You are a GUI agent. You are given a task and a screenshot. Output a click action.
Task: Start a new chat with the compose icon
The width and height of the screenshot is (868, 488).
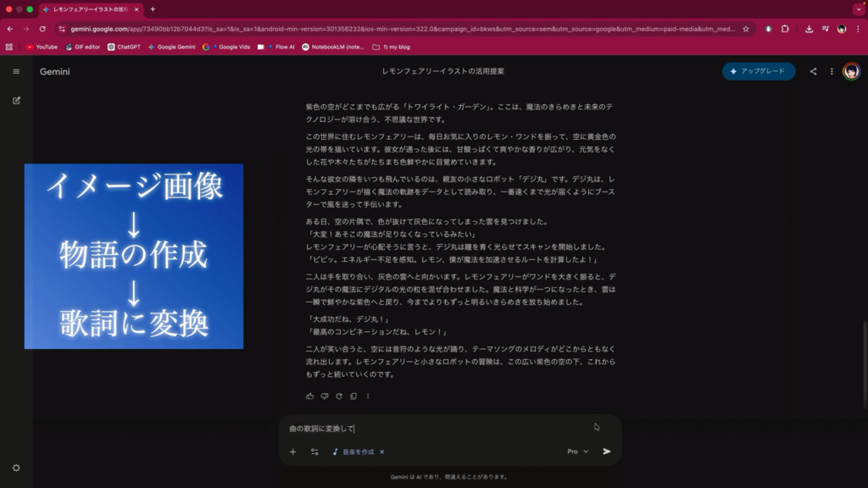pyautogui.click(x=16, y=100)
